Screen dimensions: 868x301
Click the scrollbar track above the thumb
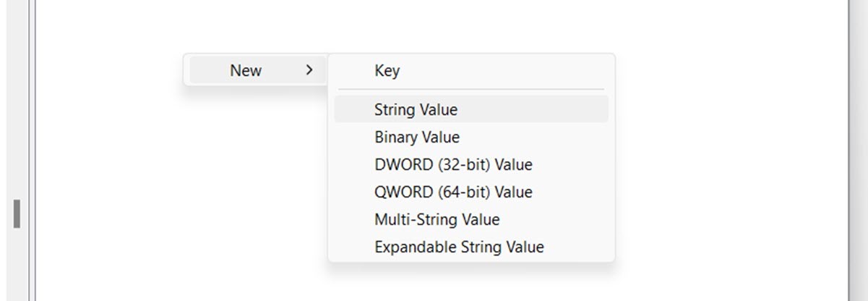coord(17,100)
